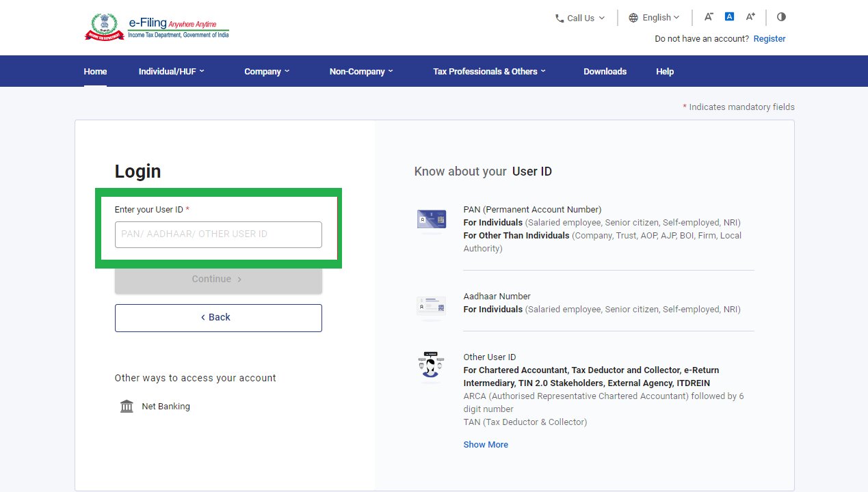Click the PAN card illustration icon

tap(431, 220)
